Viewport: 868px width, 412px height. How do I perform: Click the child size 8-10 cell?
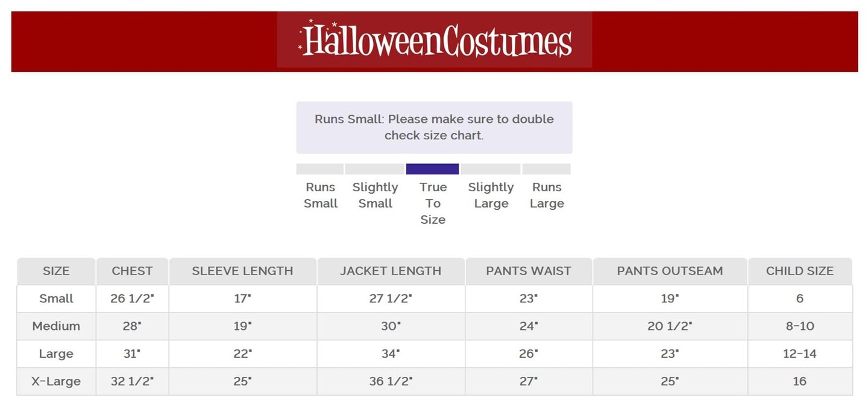[x=800, y=326]
